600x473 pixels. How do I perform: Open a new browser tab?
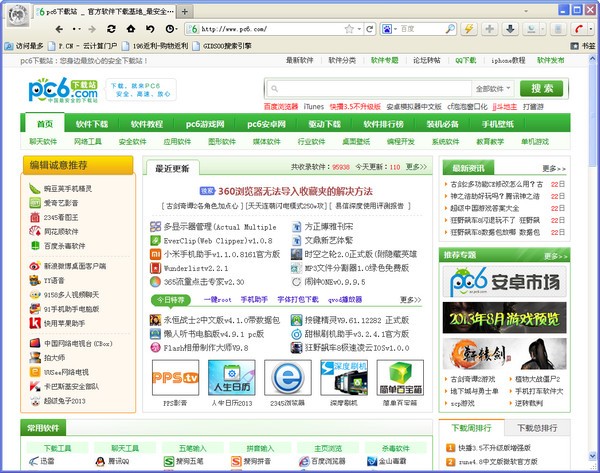(x=184, y=11)
